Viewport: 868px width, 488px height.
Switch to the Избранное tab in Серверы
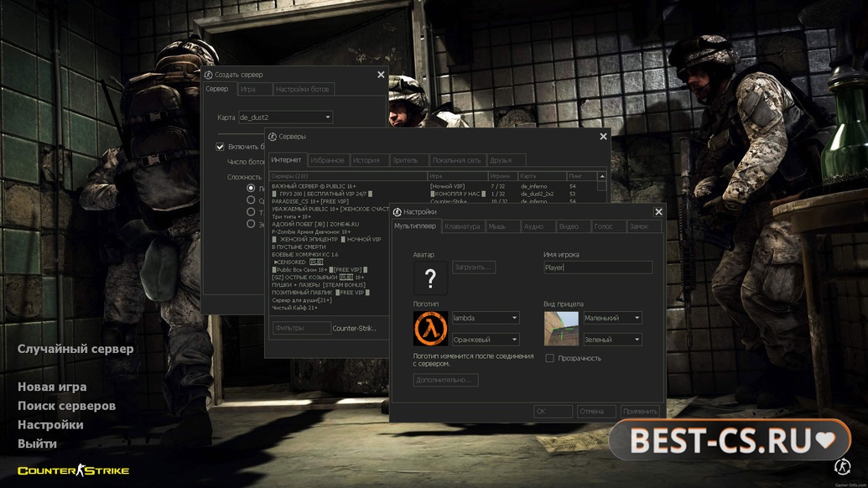[x=328, y=160]
